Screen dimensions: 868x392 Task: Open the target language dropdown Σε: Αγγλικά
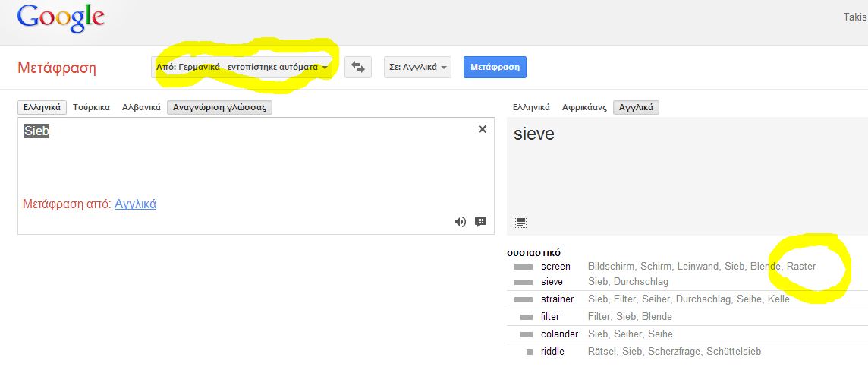417,67
